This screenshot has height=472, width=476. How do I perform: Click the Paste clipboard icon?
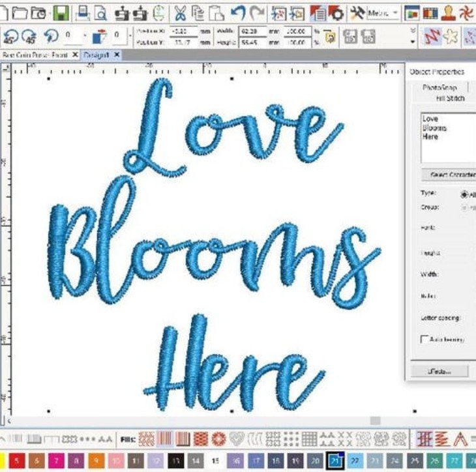(216, 13)
